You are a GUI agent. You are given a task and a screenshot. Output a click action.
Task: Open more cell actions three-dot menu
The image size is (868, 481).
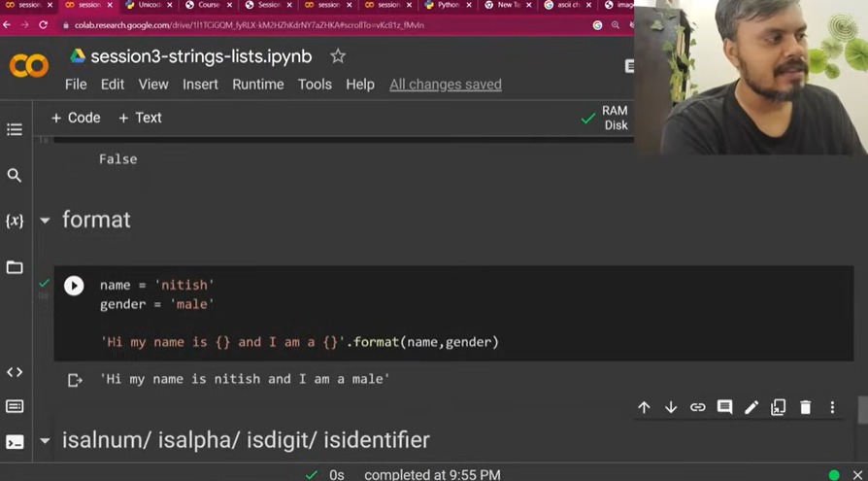coord(832,407)
